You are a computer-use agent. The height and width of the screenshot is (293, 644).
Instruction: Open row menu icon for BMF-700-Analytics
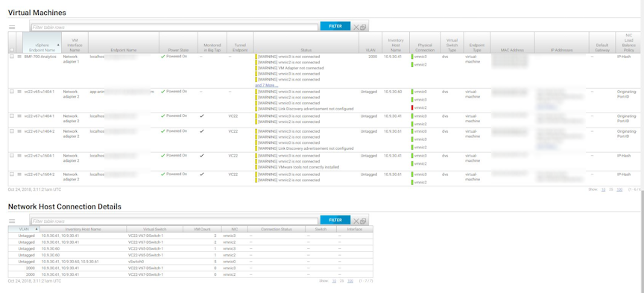point(19,57)
